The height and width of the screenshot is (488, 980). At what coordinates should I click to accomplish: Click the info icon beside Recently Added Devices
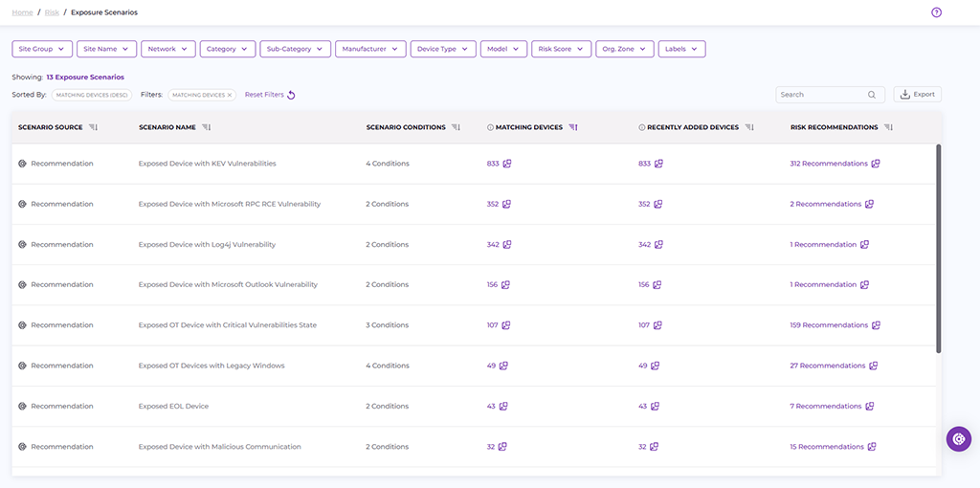[641, 127]
